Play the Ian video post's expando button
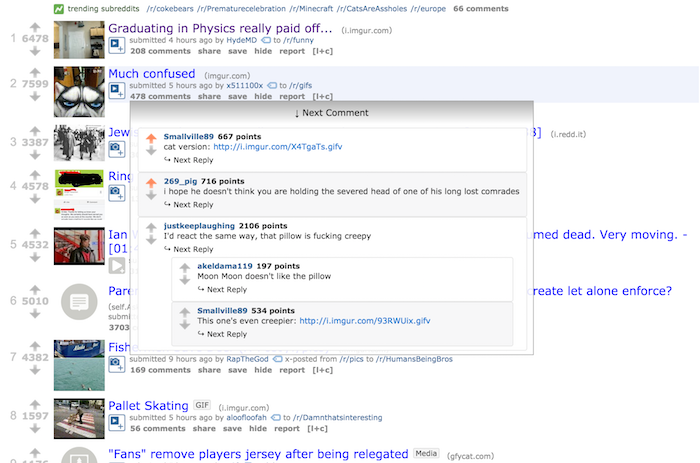Screen dimensions: 700x463 pyautogui.click(x=117, y=266)
